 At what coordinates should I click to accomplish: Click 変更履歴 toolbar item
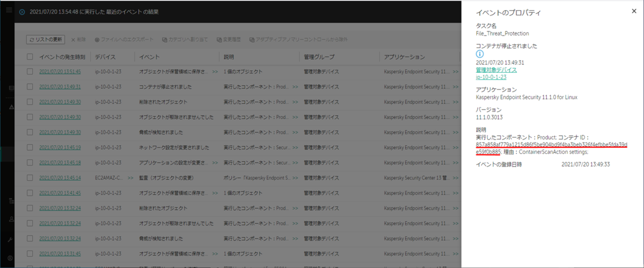(x=230, y=40)
